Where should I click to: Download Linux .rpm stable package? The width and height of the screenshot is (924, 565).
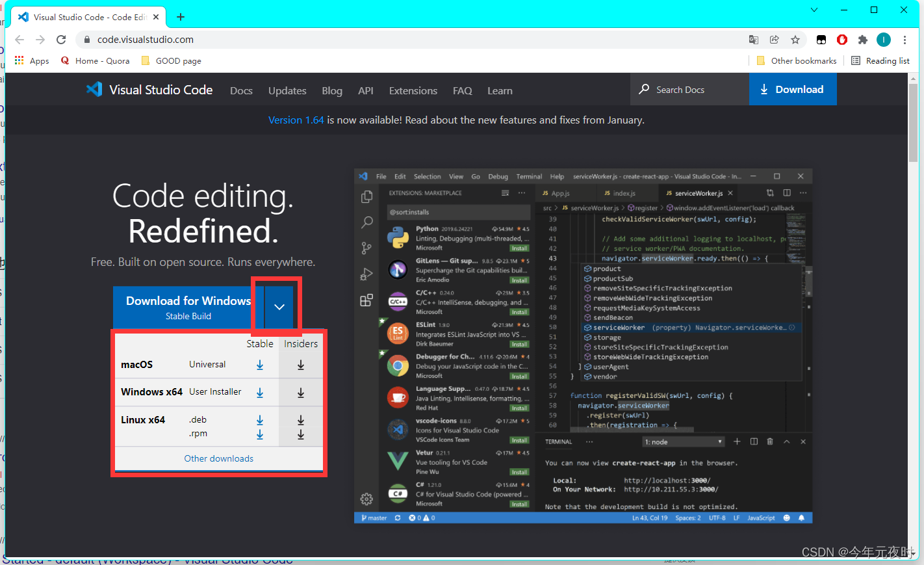[260, 434]
